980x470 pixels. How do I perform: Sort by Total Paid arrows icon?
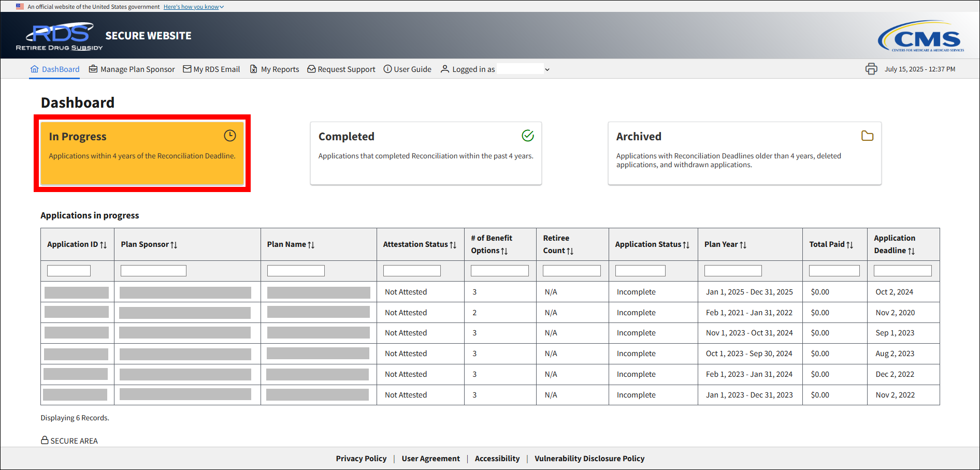(x=850, y=245)
